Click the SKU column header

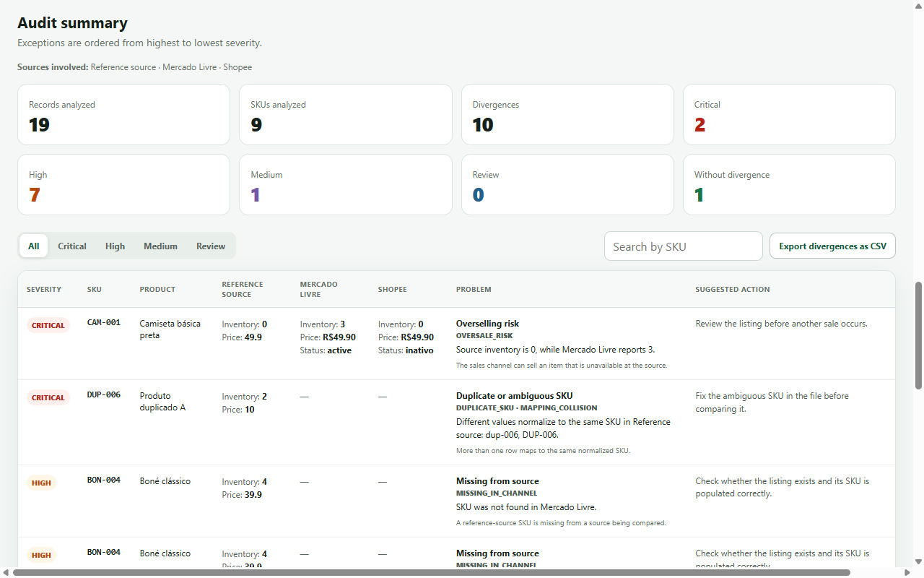(95, 290)
